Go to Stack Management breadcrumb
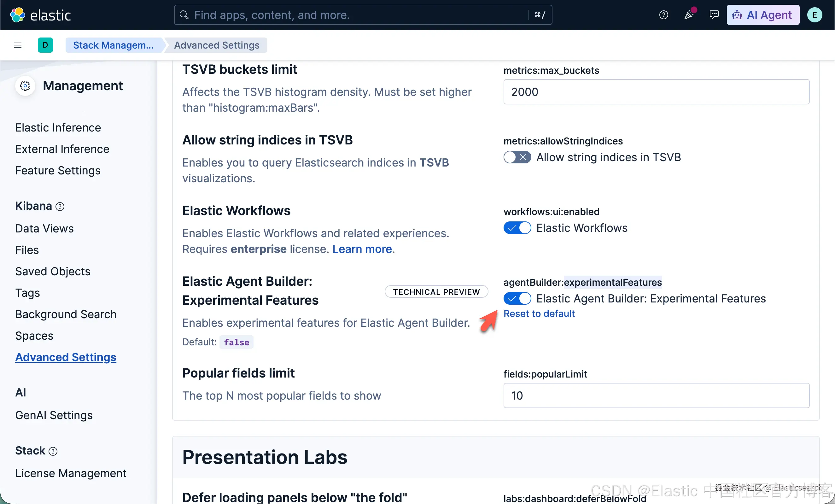The image size is (835, 504). pyautogui.click(x=113, y=45)
